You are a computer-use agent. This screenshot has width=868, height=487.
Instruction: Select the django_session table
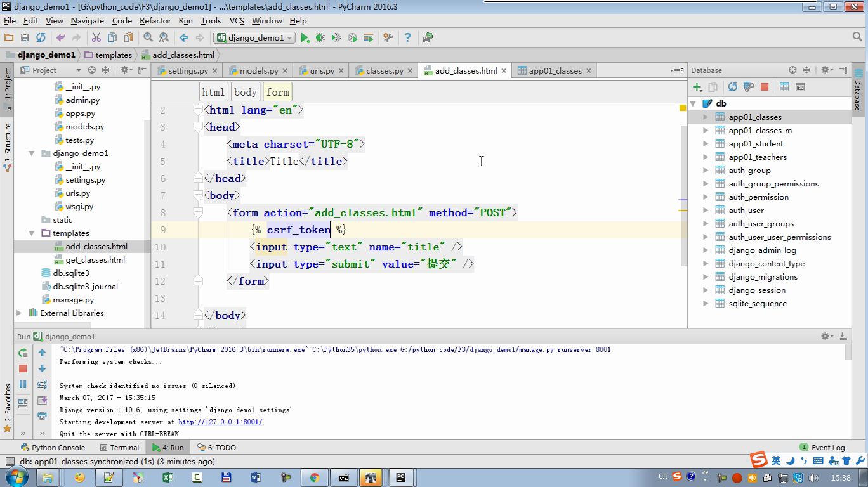point(757,290)
